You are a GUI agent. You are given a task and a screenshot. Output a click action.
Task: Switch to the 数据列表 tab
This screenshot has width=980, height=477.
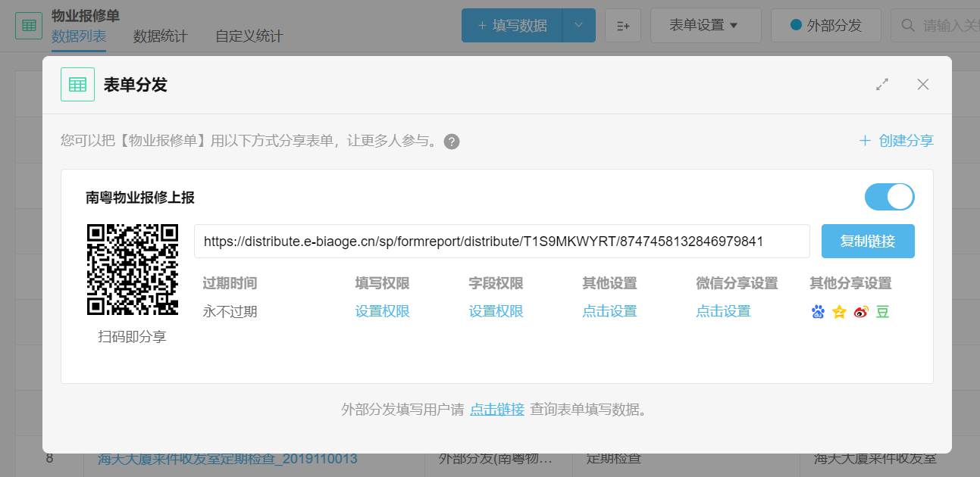click(79, 36)
